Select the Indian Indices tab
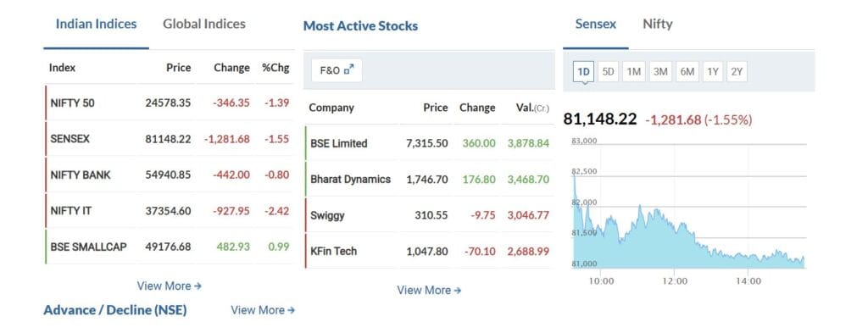This screenshot has height=333, width=868. click(x=96, y=24)
